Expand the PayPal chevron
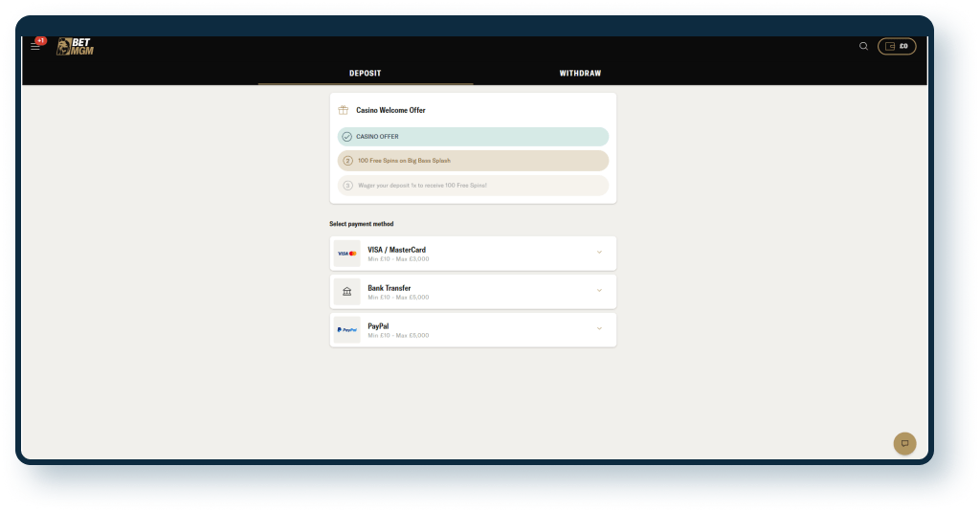This screenshot has height=511, width=980. (599, 329)
